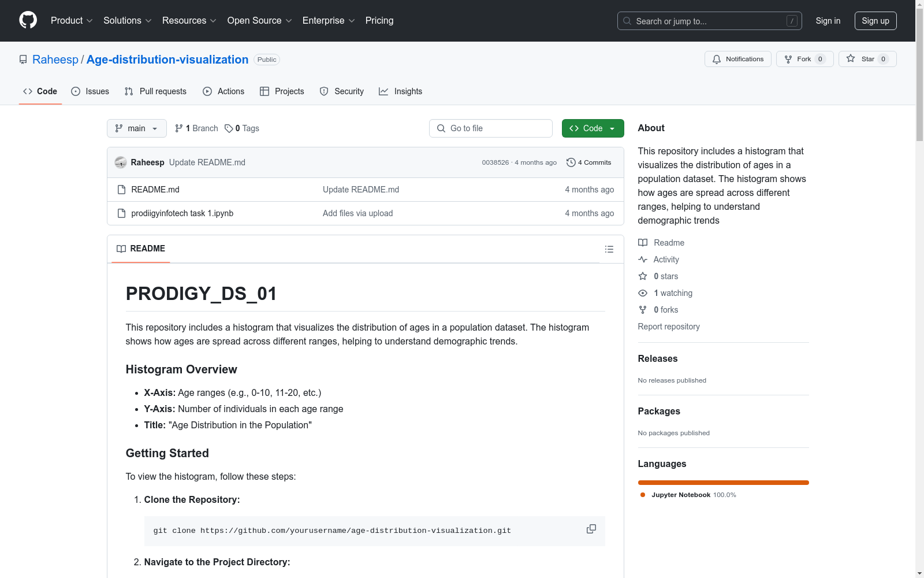Expand the Open Source menu
The image size is (924, 578).
[x=259, y=21]
